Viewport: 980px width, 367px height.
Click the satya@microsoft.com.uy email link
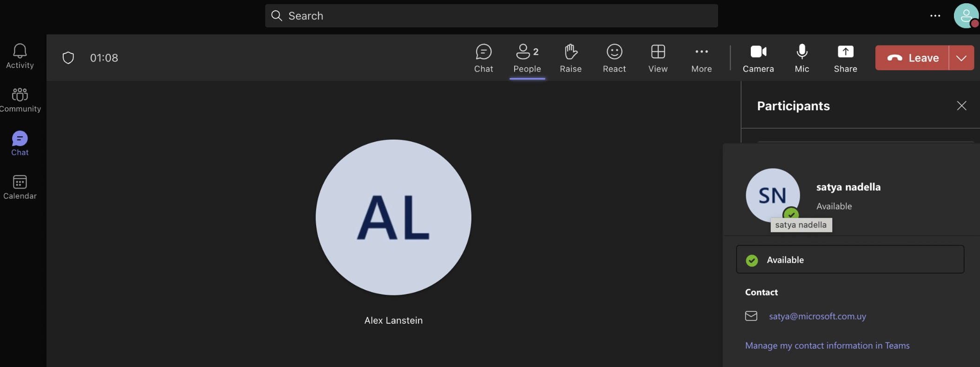click(x=817, y=316)
